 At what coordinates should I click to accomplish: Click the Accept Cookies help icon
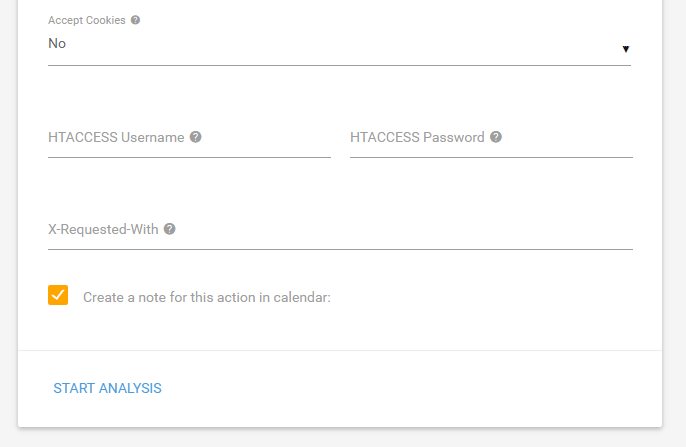[135, 20]
